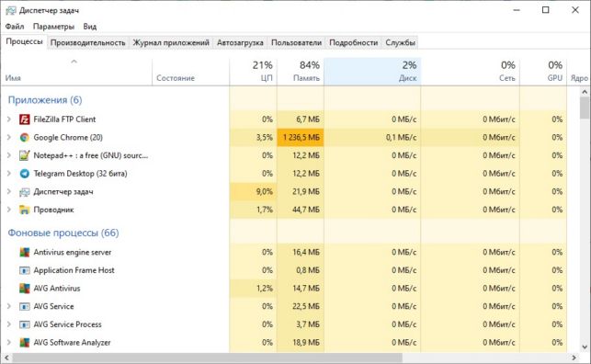Click the Task Manager title bar icon
This screenshot has width=591, height=364.
pos(10,10)
